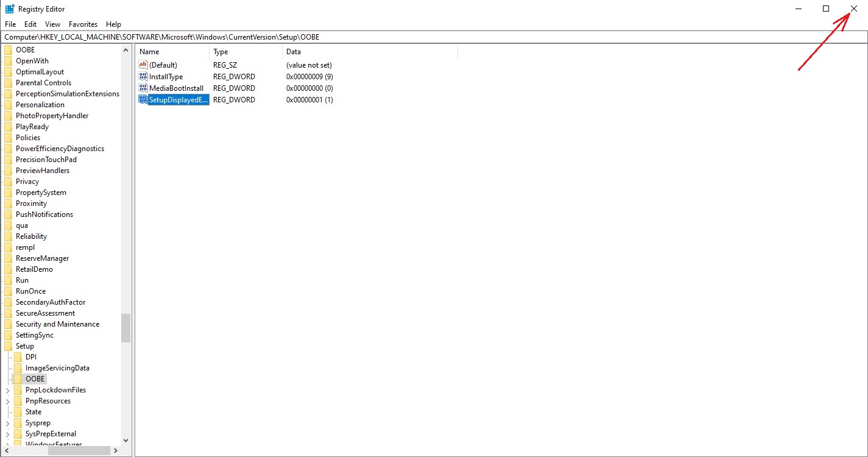The height and width of the screenshot is (457, 868).
Task: Click the tree vertical scrollbar thumb
Action: point(125,328)
